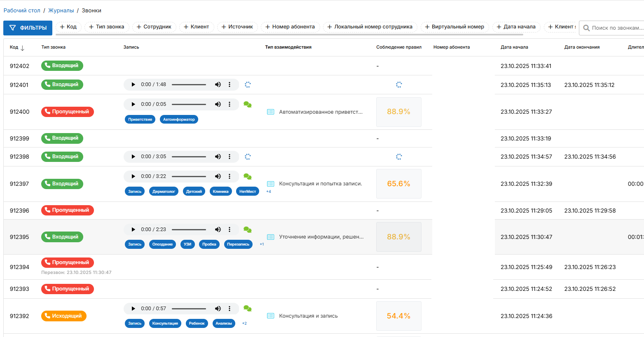Expand +4 more tags on call 912397
Screen dimensions: 644x337
tap(269, 192)
